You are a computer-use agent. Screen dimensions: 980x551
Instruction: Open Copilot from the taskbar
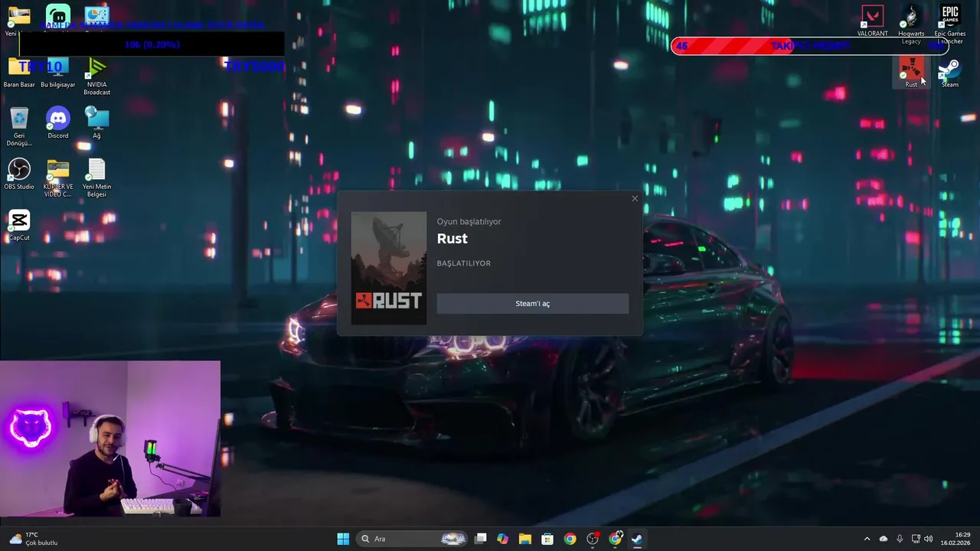pyautogui.click(x=503, y=539)
